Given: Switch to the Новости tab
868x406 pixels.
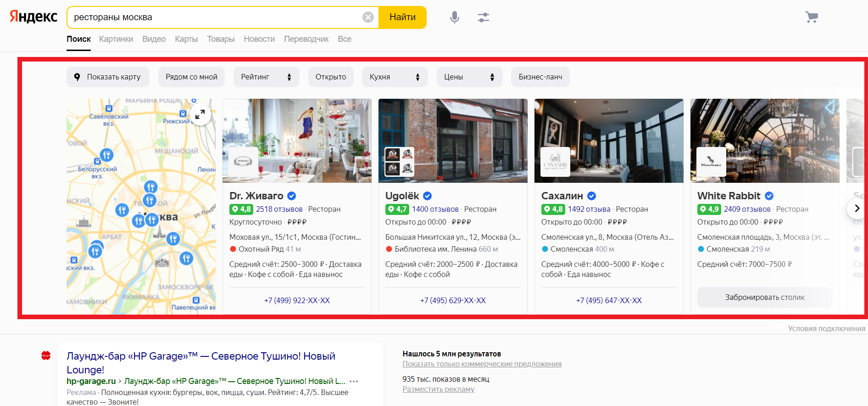Looking at the screenshot, I should (259, 39).
